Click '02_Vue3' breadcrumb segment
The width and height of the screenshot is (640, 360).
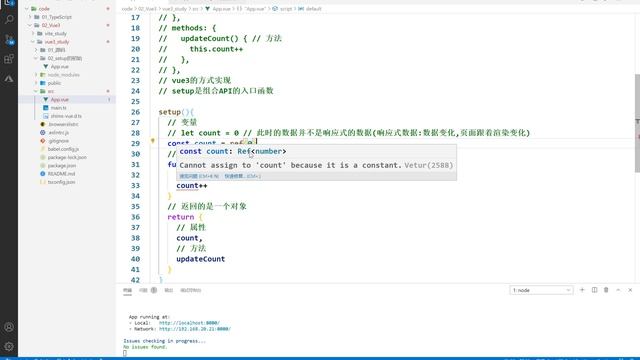147,9
